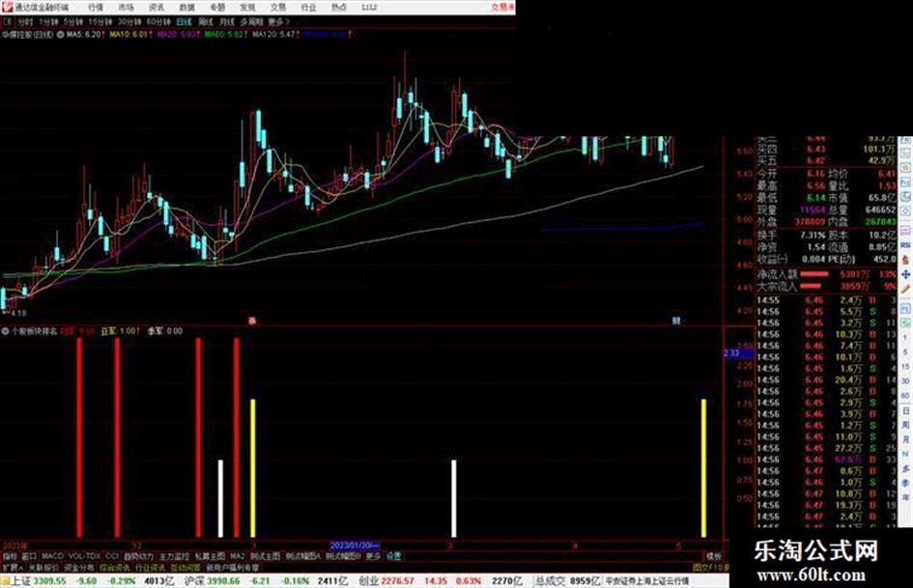
Task: Open 资金分布 tab
Action: tap(79, 567)
